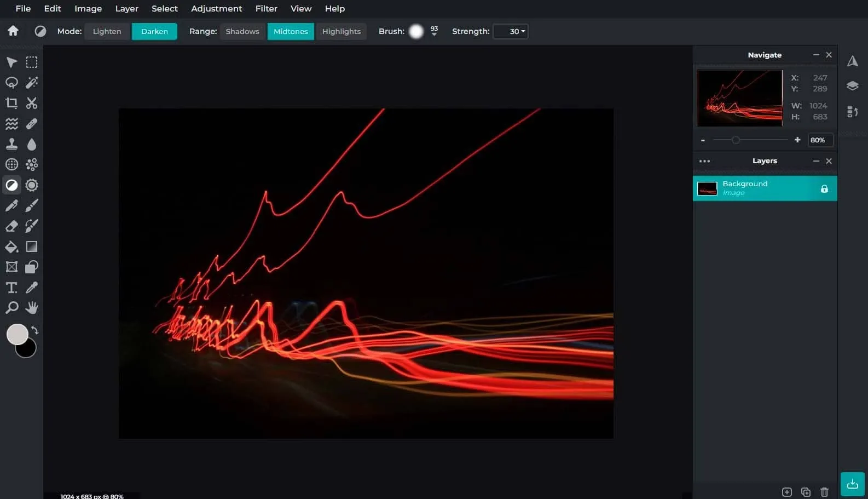Click the zoom in plus button

797,140
